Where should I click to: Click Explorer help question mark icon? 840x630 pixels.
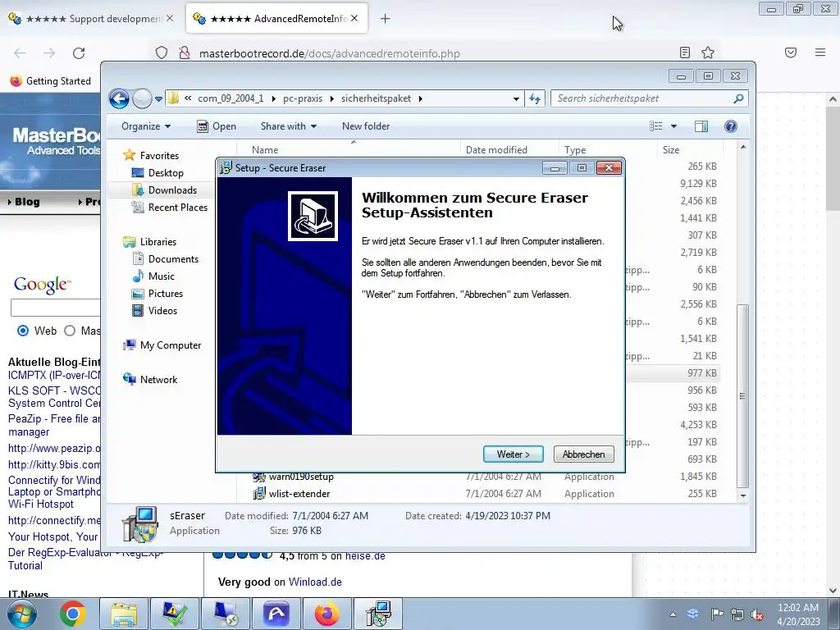pyautogui.click(x=730, y=126)
